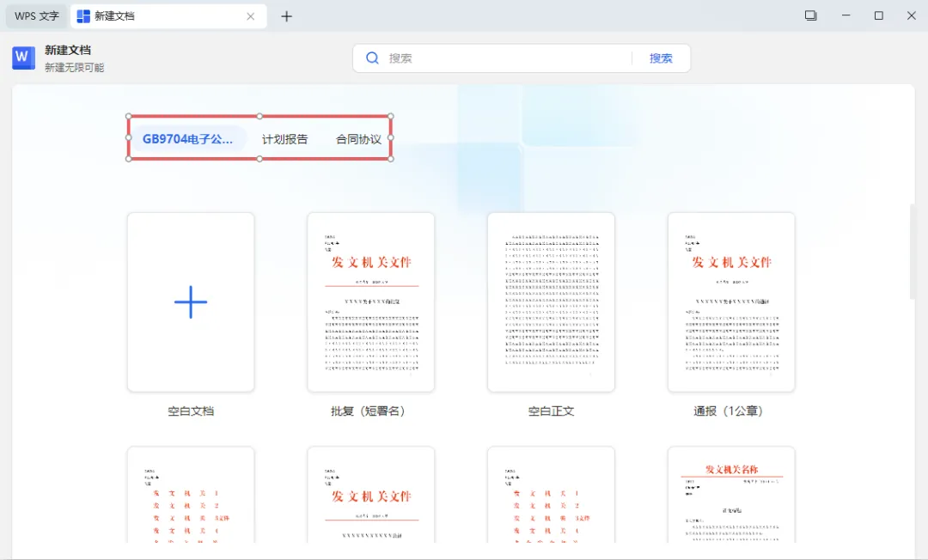The image size is (928, 560).
Task: Click the 通报（1公章）label
Action: pyautogui.click(x=729, y=411)
